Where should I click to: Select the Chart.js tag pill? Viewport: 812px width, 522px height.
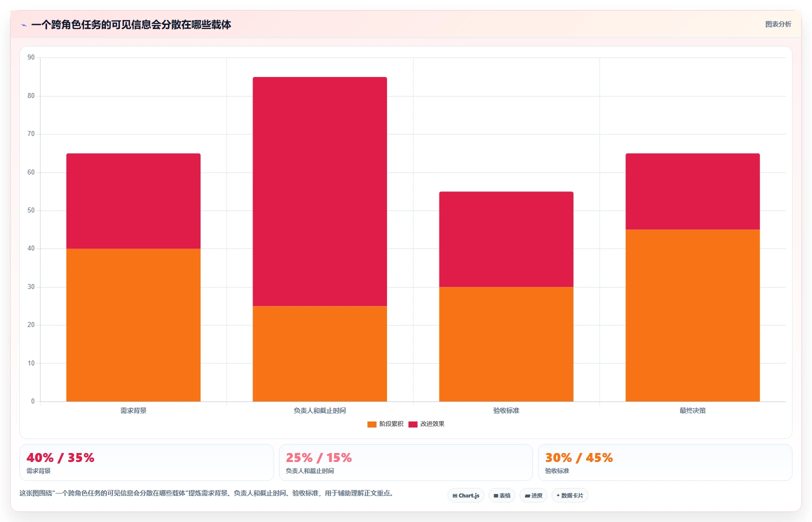(466, 495)
